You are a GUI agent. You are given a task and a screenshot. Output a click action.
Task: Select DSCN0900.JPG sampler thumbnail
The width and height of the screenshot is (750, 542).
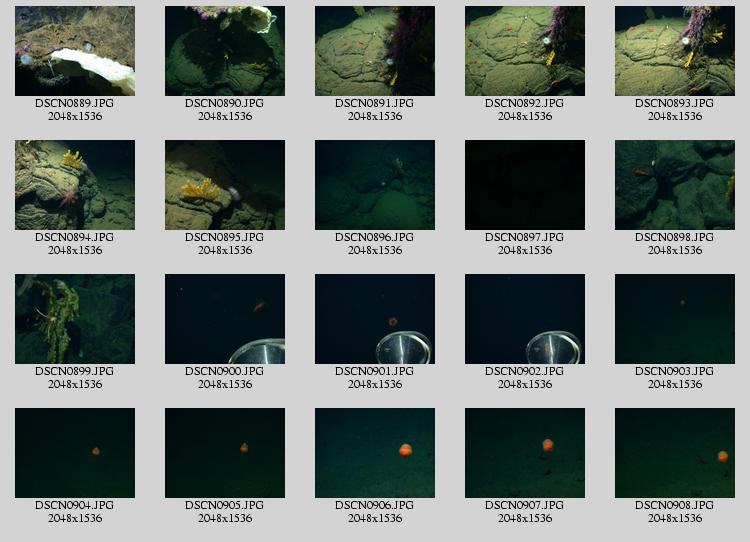tap(225, 319)
